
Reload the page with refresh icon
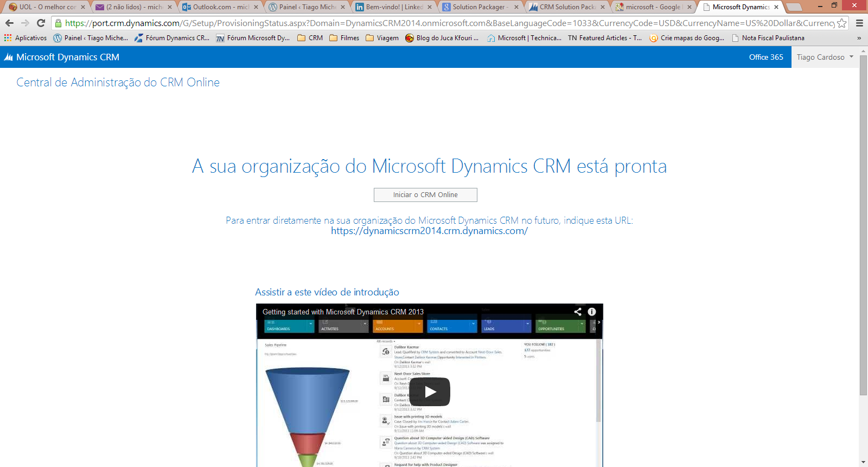pyautogui.click(x=41, y=23)
